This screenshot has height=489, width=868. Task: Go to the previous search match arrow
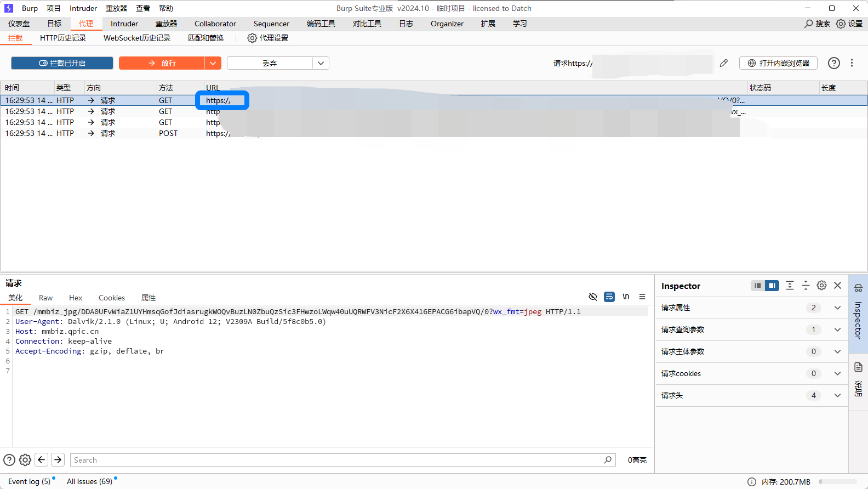42,460
